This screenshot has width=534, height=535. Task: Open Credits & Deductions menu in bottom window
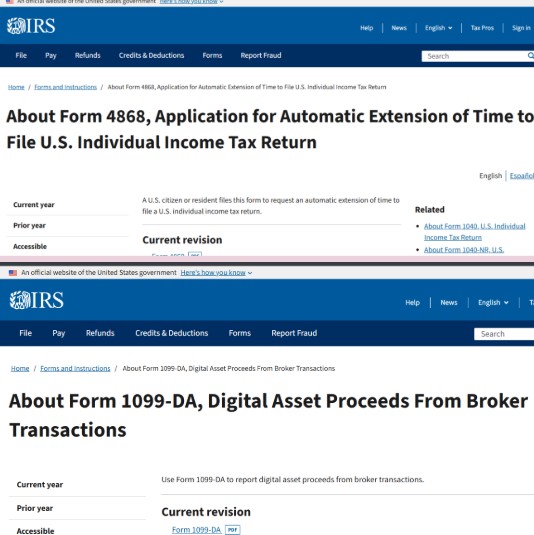(x=172, y=333)
